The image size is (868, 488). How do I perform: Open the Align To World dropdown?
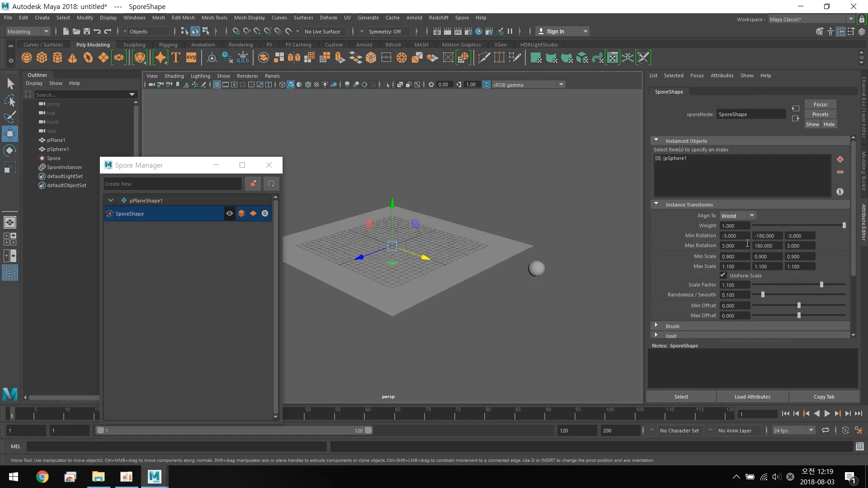tap(738, 216)
